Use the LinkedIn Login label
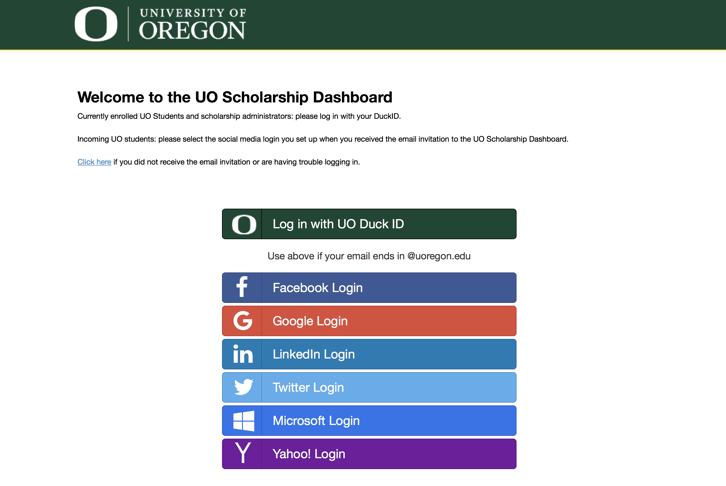This screenshot has width=726, height=486. pos(313,355)
